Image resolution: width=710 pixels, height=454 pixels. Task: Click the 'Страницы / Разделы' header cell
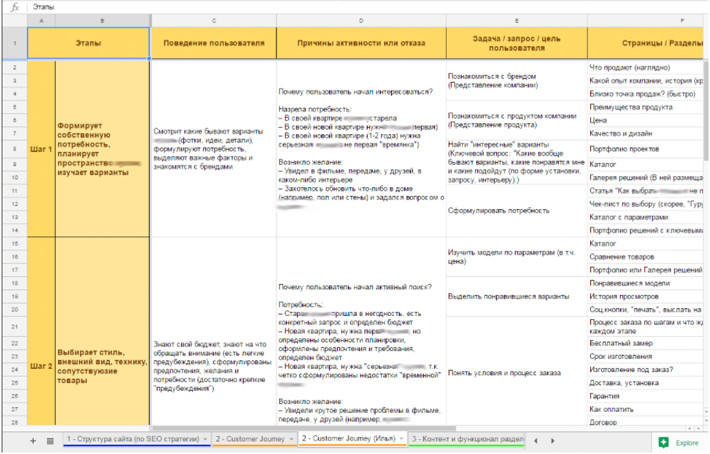pos(645,43)
